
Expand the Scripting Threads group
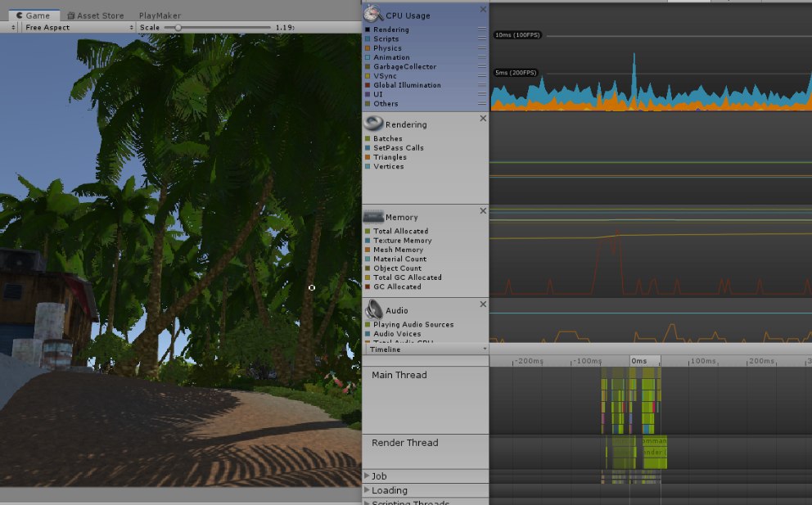point(368,503)
